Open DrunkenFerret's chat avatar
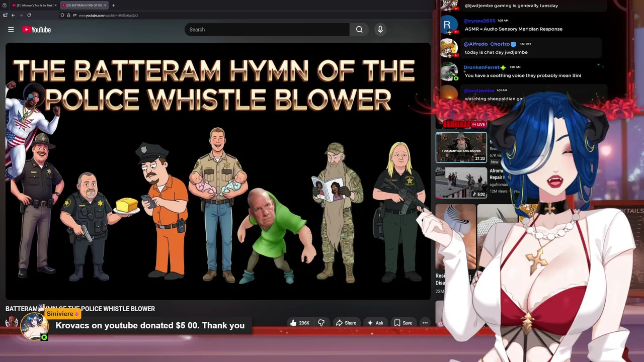This screenshot has height=362, width=644. pyautogui.click(x=449, y=71)
